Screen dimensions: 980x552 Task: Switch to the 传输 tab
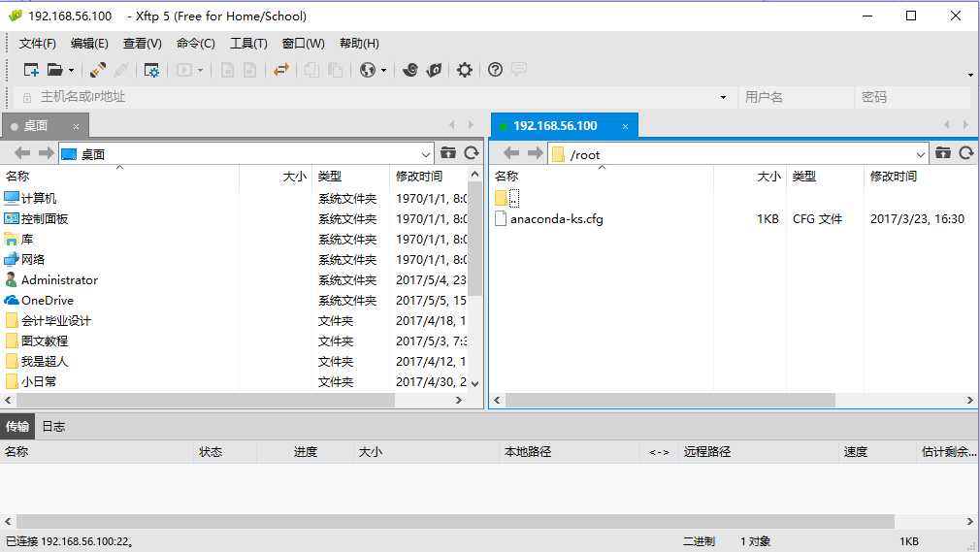(x=17, y=426)
